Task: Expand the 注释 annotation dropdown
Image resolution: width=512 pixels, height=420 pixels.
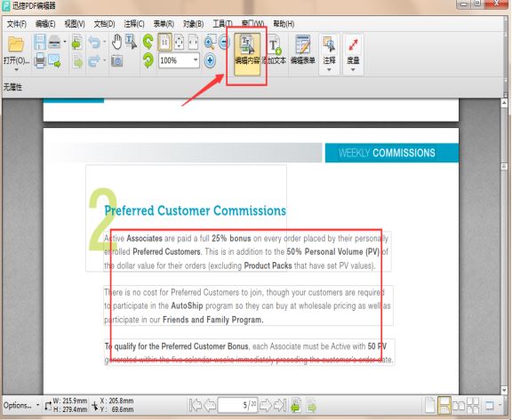Action: [329, 69]
